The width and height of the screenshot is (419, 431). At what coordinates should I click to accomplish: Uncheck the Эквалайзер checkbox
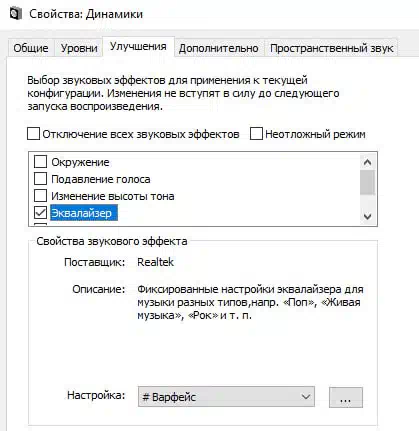40,213
